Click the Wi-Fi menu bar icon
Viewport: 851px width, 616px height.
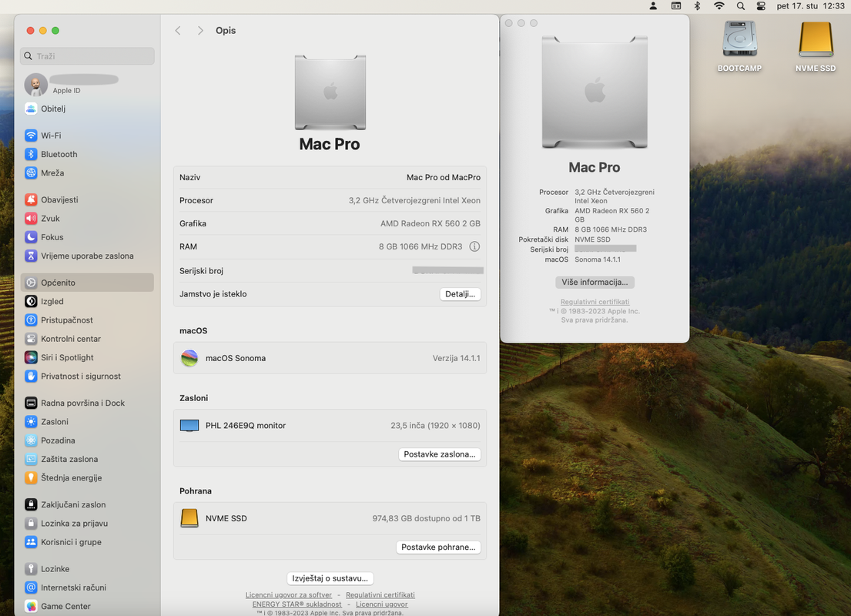point(719,6)
